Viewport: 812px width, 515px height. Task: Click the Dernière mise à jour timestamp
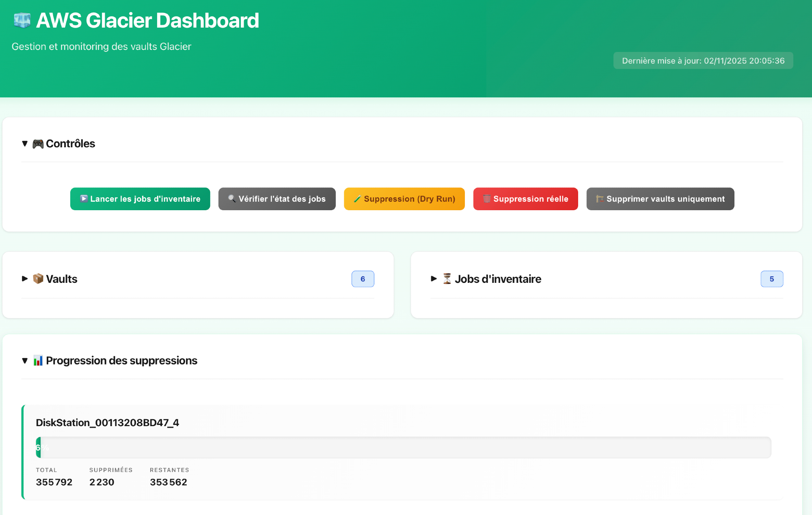coord(703,60)
